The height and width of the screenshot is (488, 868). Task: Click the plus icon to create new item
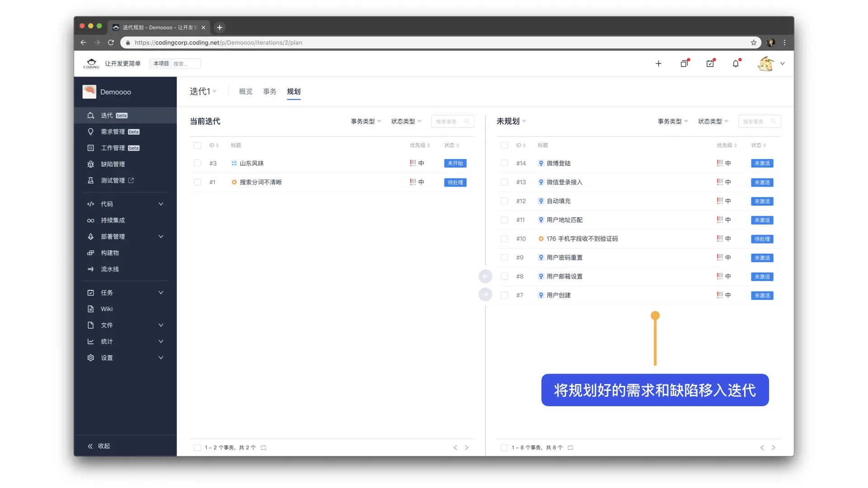pyautogui.click(x=659, y=63)
